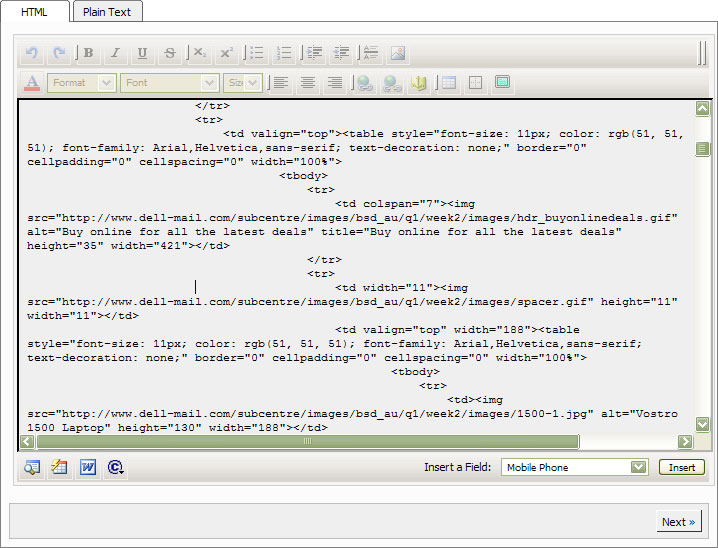The image size is (718, 548).
Task: Open the Font dropdown
Action: 170,83
